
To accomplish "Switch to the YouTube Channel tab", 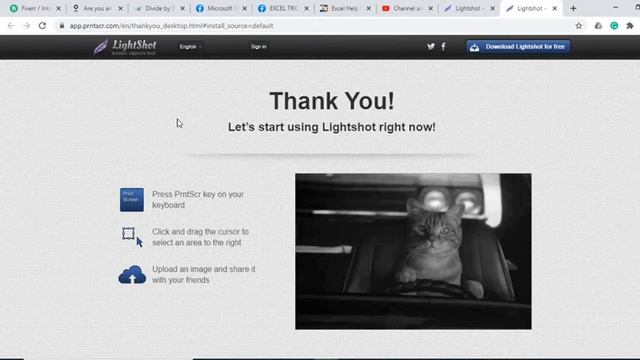I will (407, 8).
